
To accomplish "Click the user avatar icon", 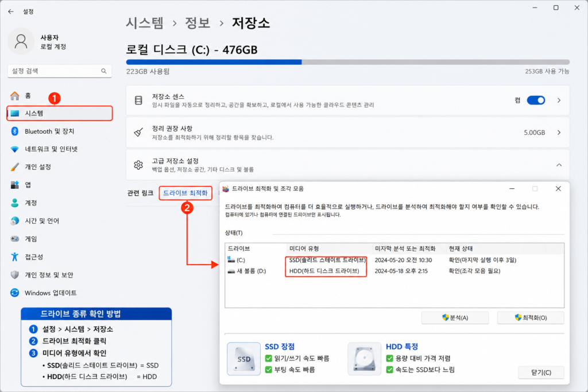I will pos(21,41).
